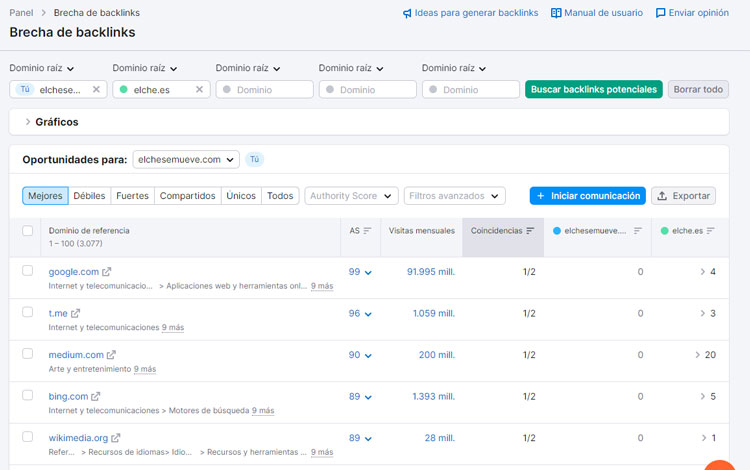750x470 pixels.
Task: Sort by elche.es column sort icon
Action: pyautogui.click(x=710, y=230)
